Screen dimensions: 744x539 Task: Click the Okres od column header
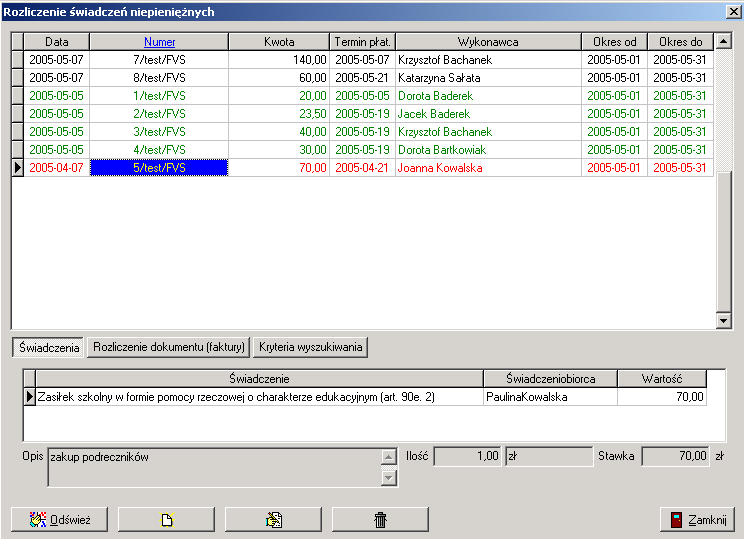[614, 42]
